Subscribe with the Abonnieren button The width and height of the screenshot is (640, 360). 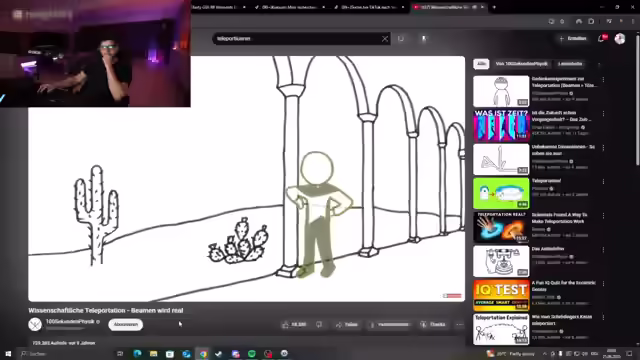point(126,324)
